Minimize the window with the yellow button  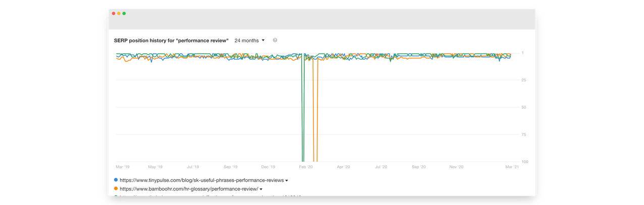click(119, 14)
